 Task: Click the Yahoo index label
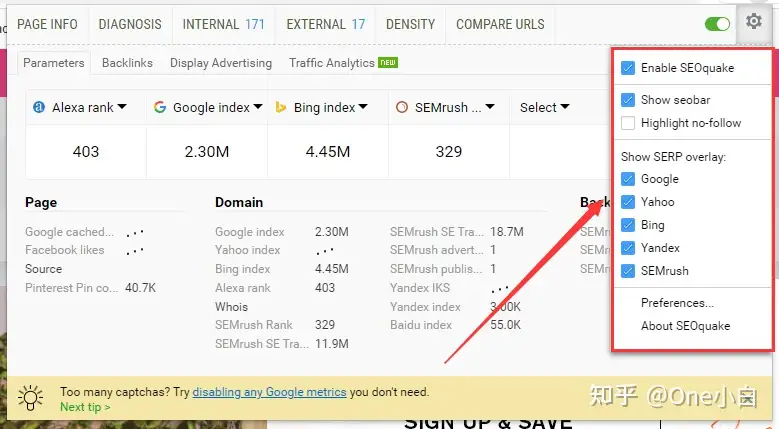(247, 250)
